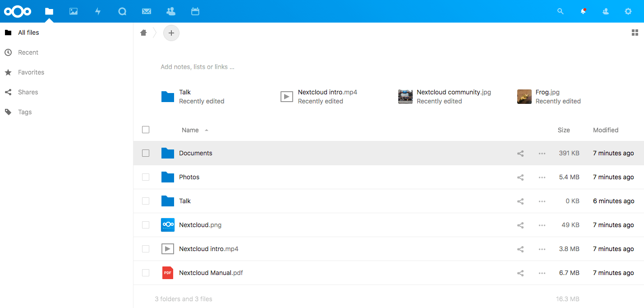Expand three-dot menu for Talk folder row
Viewport: 644px width, 308px height.
pos(542,201)
